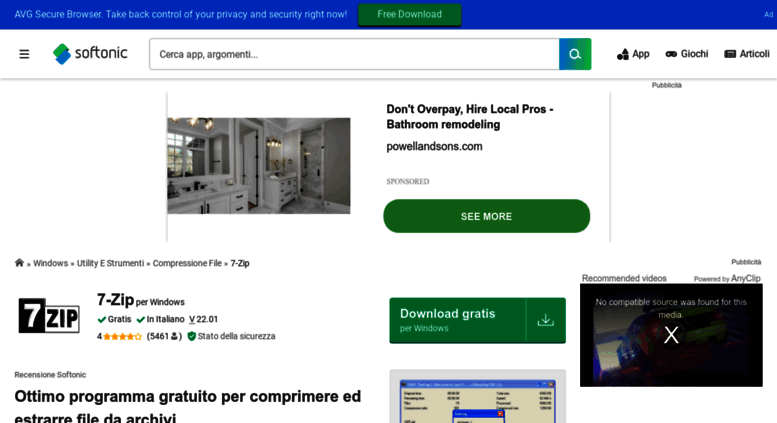Click the 'Recensione Softonic' label
The width and height of the screenshot is (777, 423).
click(50, 375)
